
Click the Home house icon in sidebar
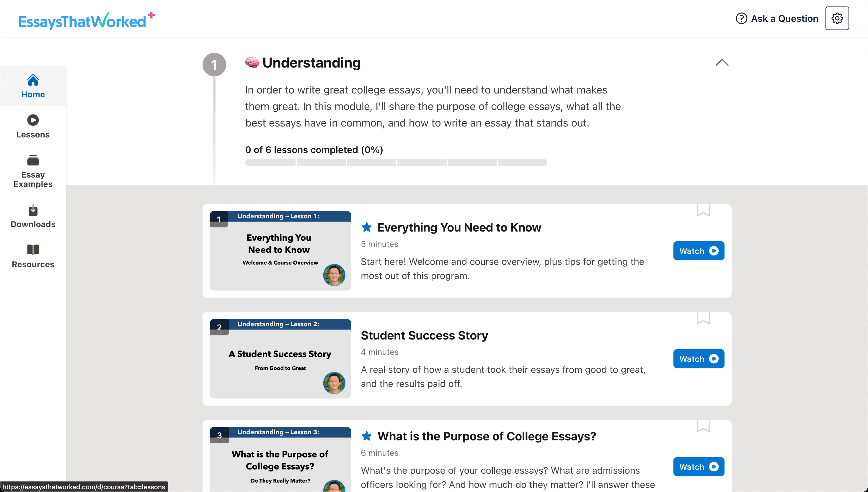(33, 80)
